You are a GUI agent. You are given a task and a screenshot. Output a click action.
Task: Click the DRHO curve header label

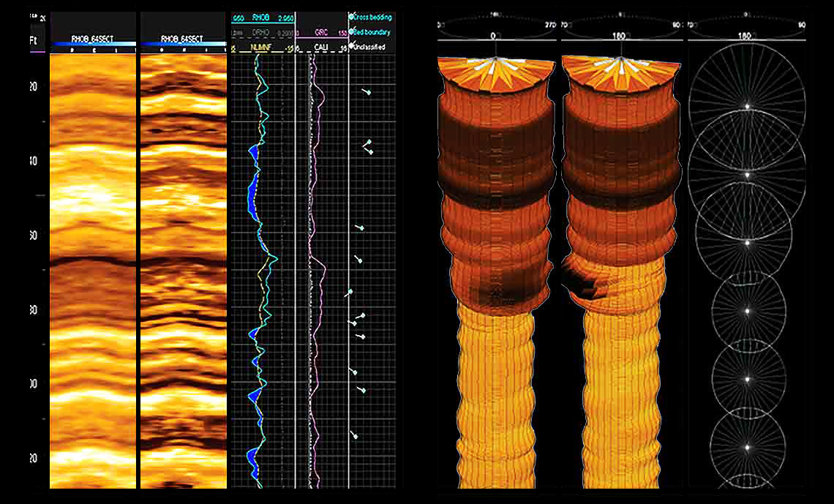coord(261,33)
